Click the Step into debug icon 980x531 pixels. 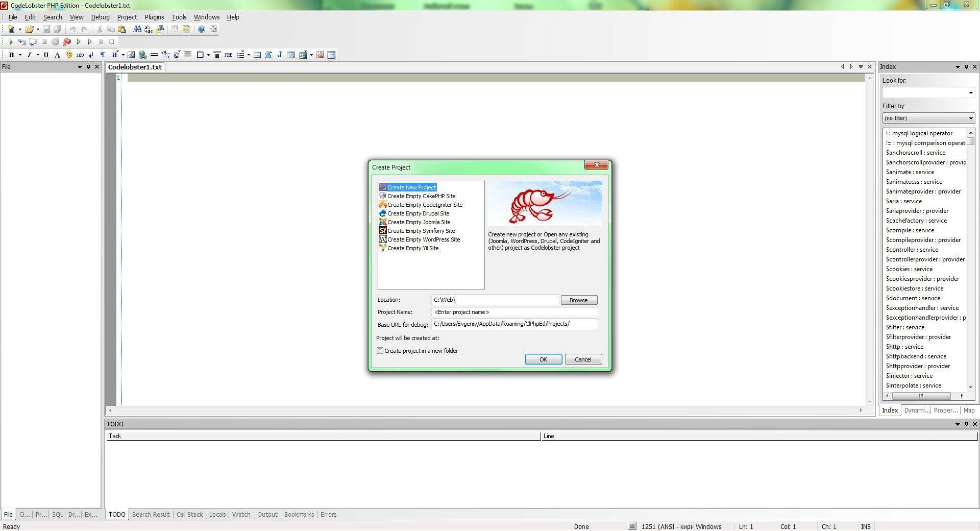(22, 42)
